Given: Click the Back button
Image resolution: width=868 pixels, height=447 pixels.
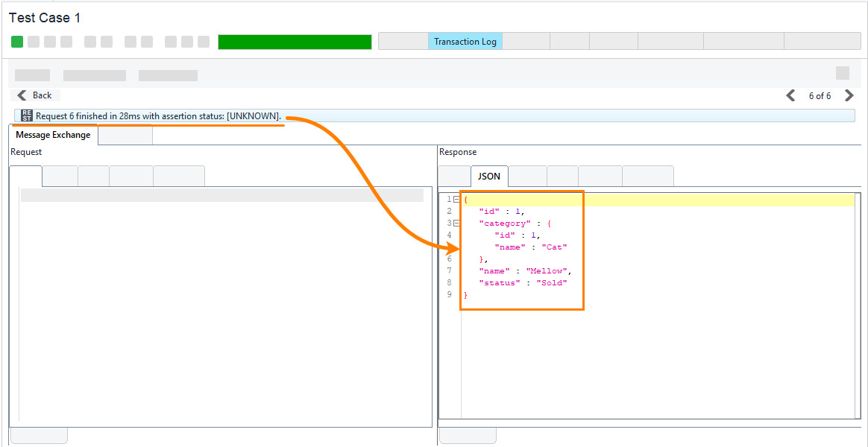Looking at the screenshot, I should tap(35, 95).
